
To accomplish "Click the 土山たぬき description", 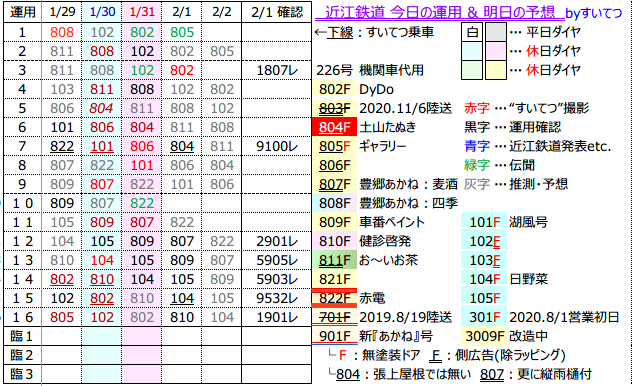I will coord(387,127).
